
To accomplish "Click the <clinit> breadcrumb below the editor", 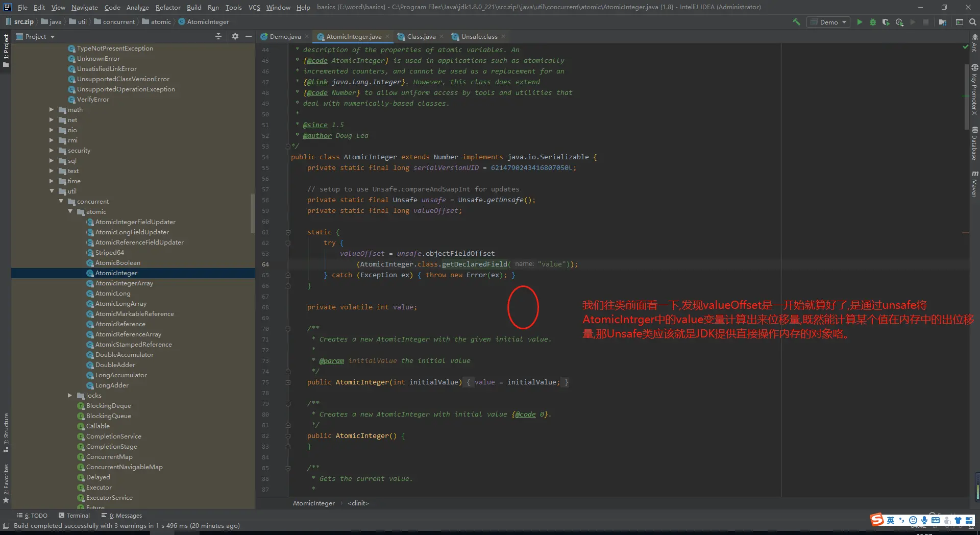I will (358, 503).
